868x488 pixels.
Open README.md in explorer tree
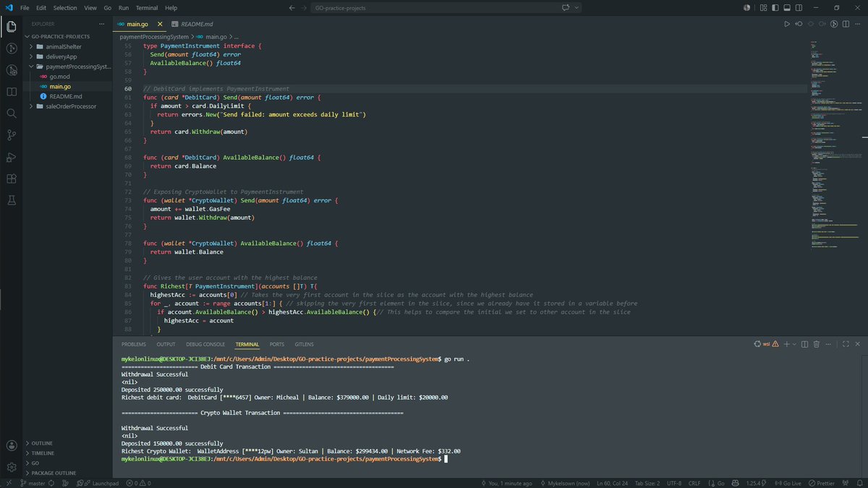click(x=69, y=96)
